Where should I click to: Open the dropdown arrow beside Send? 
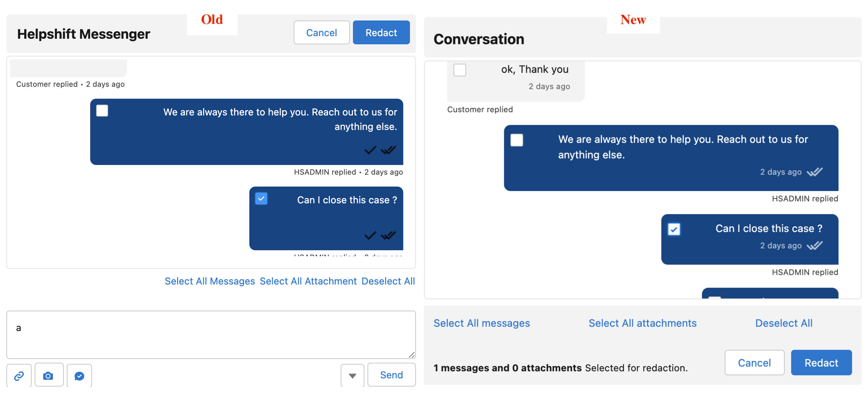coord(352,375)
